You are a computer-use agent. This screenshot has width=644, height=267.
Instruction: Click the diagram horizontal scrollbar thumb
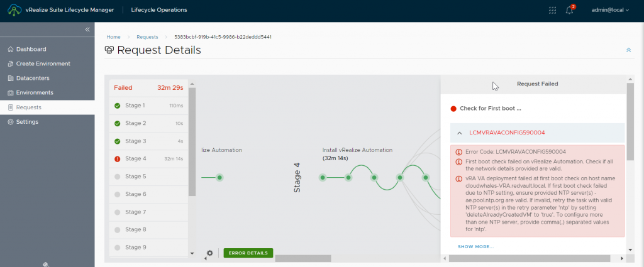click(303, 258)
